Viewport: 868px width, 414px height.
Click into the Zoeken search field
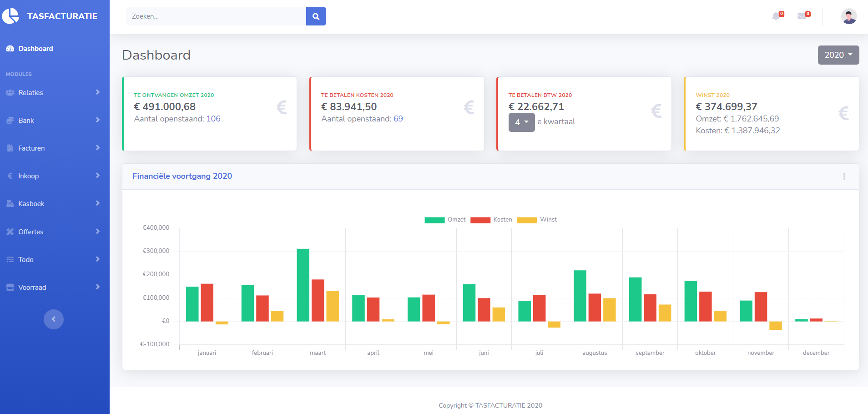click(216, 16)
